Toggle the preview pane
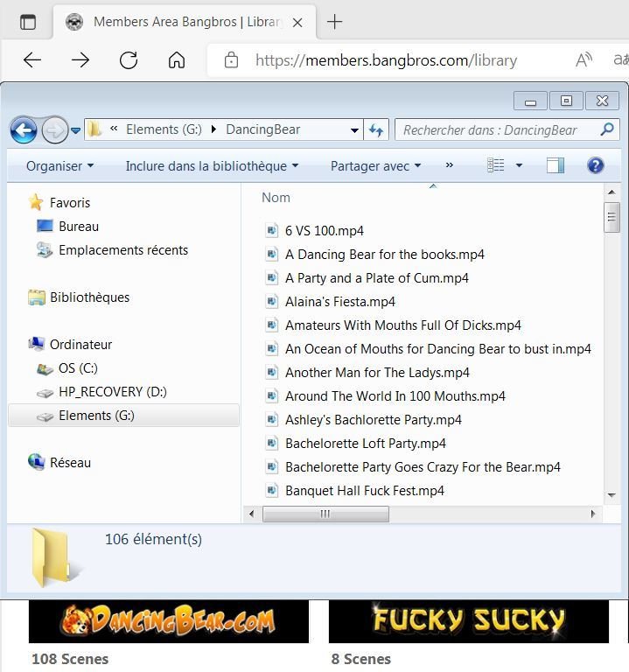 (x=556, y=165)
